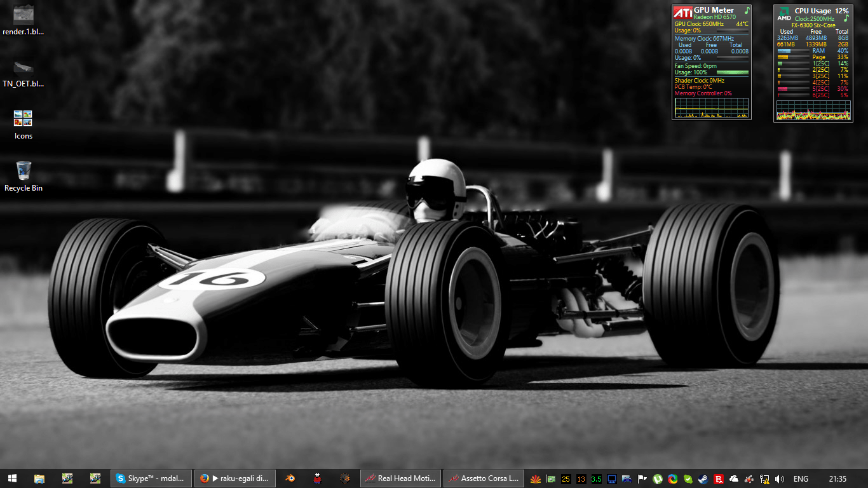This screenshot has height=488, width=868.
Task: Click the yellow 25 temperature tray icon
Action: tap(566, 479)
